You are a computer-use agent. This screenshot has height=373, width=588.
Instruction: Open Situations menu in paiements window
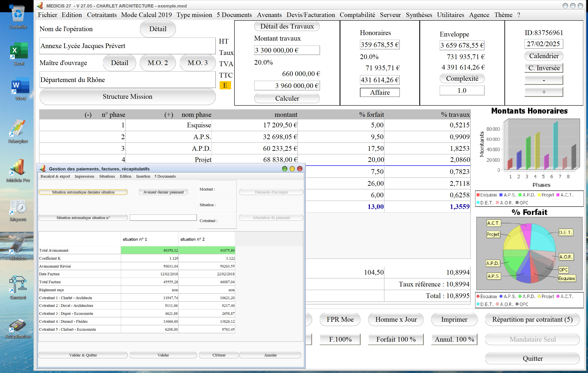[107, 176]
